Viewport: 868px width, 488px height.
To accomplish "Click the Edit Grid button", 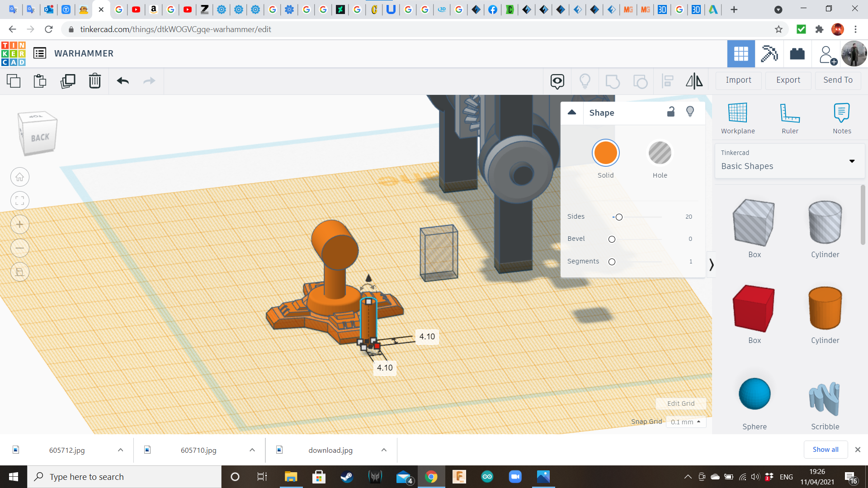I will 680,404.
